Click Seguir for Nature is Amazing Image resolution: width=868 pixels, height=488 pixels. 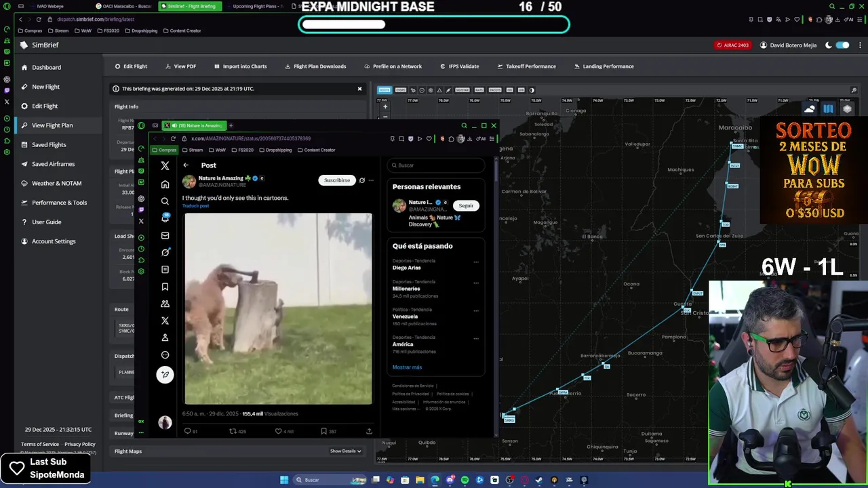(466, 205)
